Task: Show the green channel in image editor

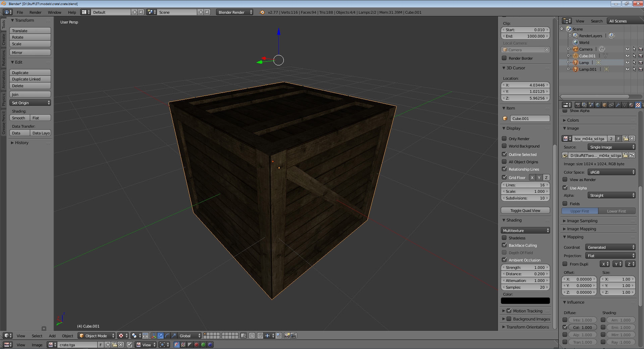Action: click(203, 345)
